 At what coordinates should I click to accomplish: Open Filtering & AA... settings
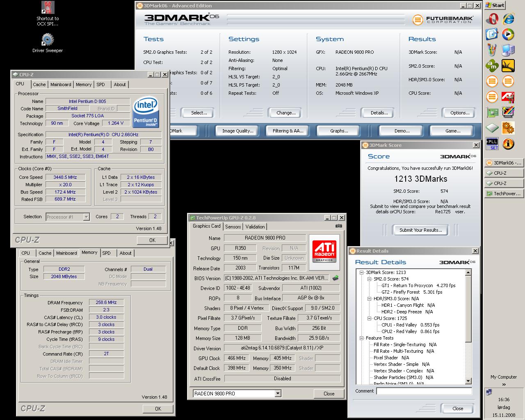tap(288, 131)
